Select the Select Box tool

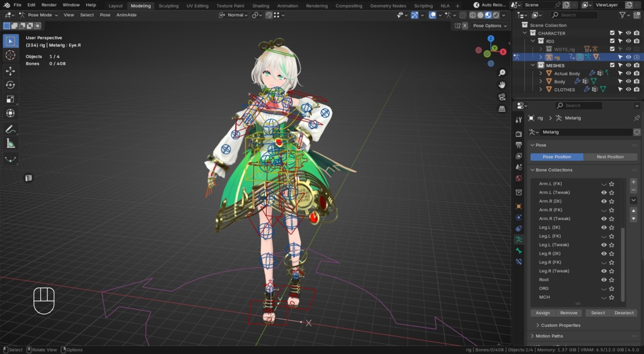click(x=10, y=41)
